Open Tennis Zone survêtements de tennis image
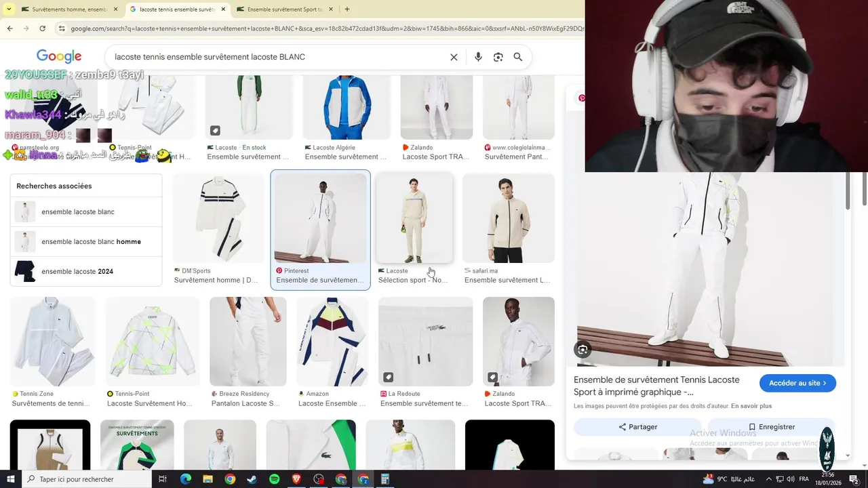The width and height of the screenshot is (868, 488). coord(53,342)
